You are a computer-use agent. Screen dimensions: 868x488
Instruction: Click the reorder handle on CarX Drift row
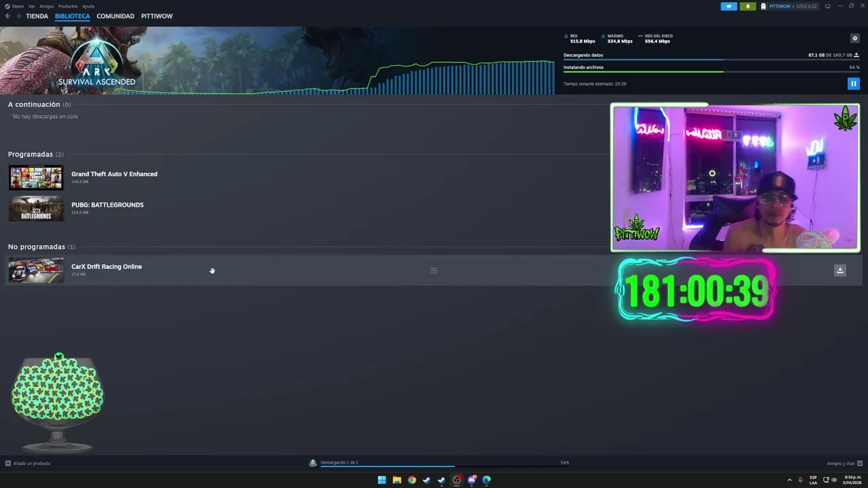tap(433, 271)
